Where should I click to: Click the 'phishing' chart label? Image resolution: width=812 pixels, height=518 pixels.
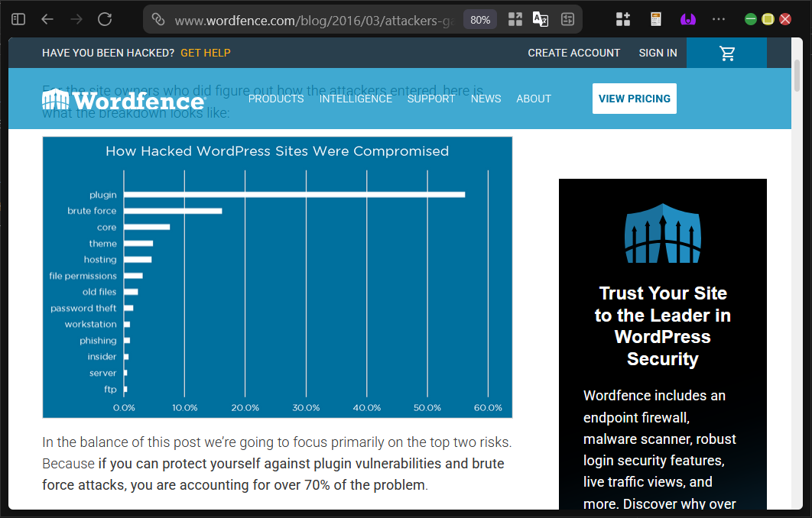[98, 341]
